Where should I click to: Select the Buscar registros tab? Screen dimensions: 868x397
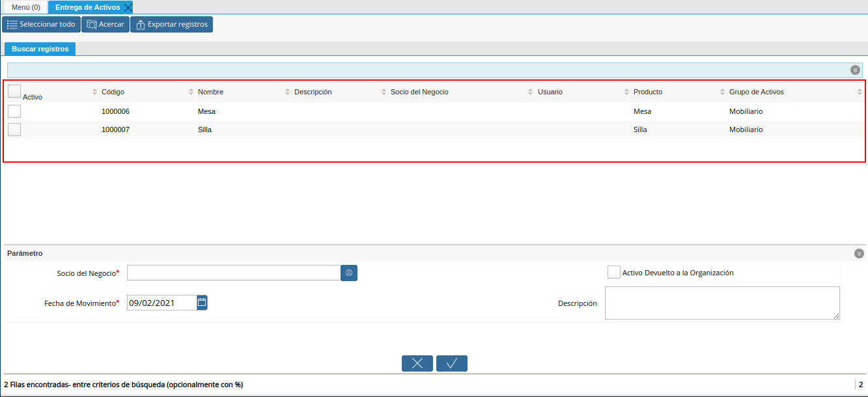point(40,49)
